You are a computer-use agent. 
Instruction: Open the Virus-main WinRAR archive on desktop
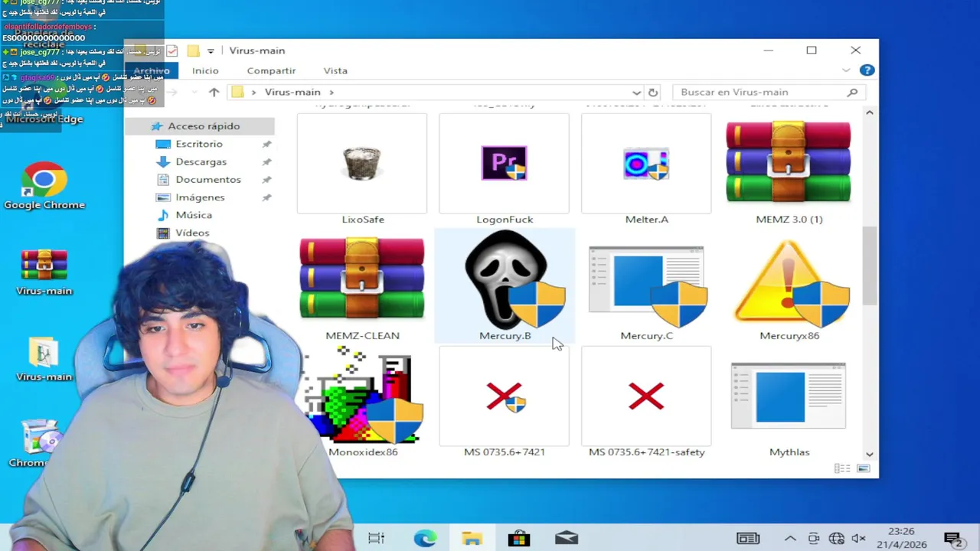[44, 272]
